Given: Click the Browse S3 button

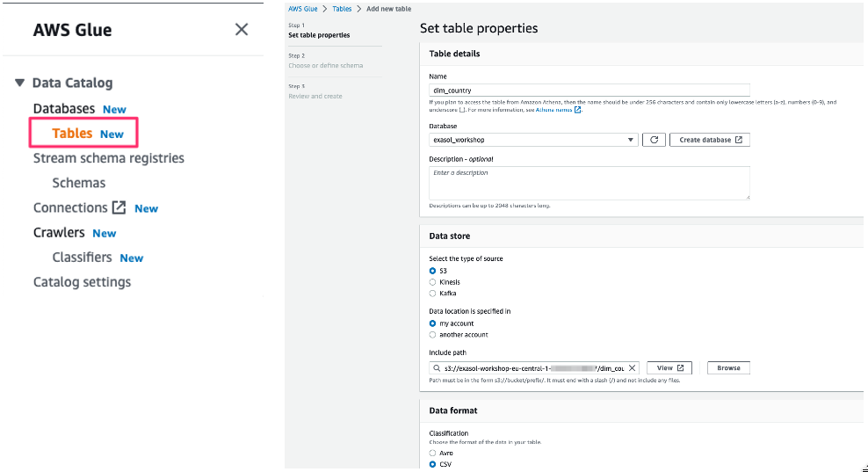Looking at the screenshot, I should click(x=728, y=368).
